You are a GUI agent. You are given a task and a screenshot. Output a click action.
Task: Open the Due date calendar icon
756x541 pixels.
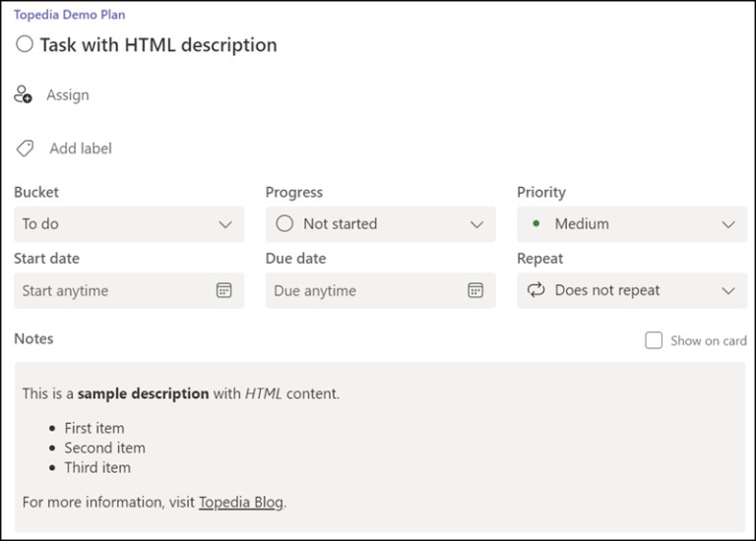click(x=475, y=290)
